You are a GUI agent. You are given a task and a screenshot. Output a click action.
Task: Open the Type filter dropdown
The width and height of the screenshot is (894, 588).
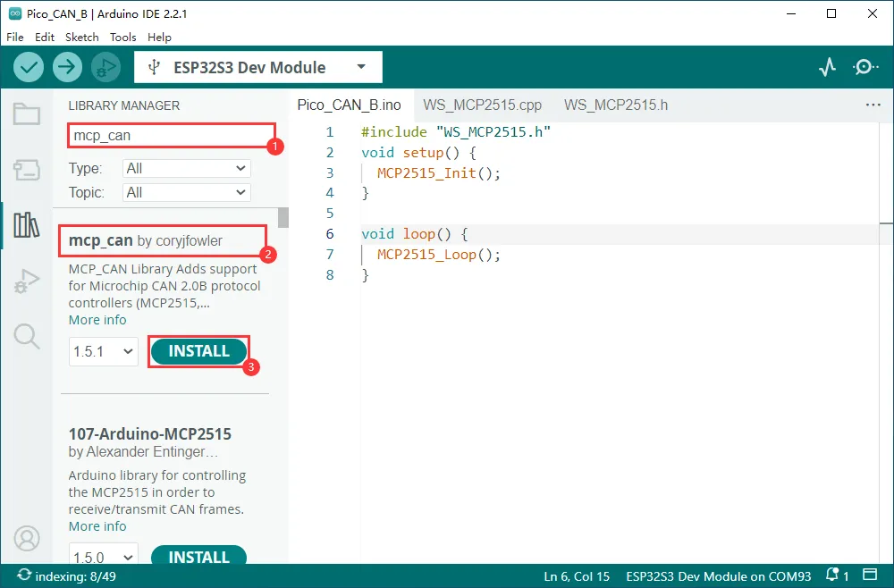(x=187, y=168)
